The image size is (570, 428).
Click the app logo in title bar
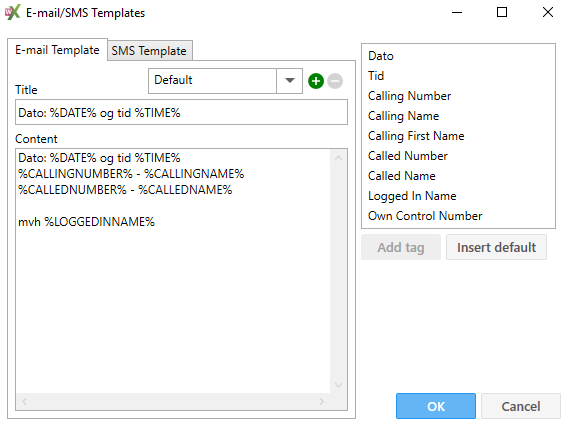coord(12,12)
